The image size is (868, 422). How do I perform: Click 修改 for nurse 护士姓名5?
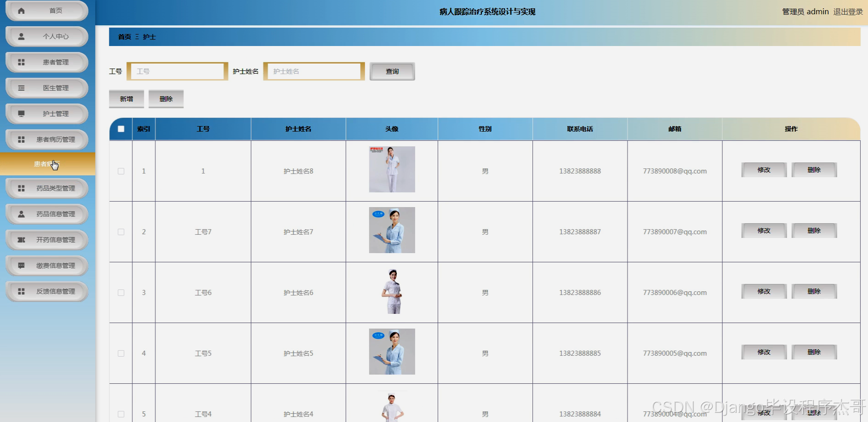click(764, 352)
